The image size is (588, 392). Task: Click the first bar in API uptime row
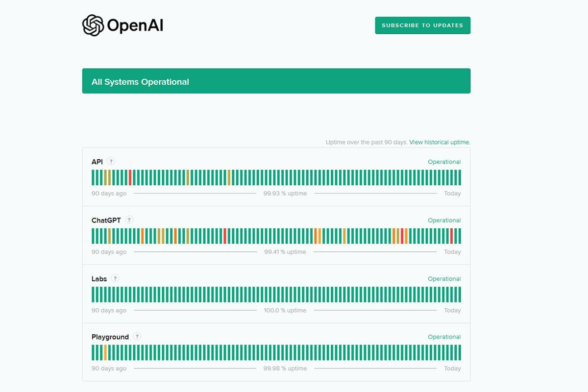click(93, 177)
